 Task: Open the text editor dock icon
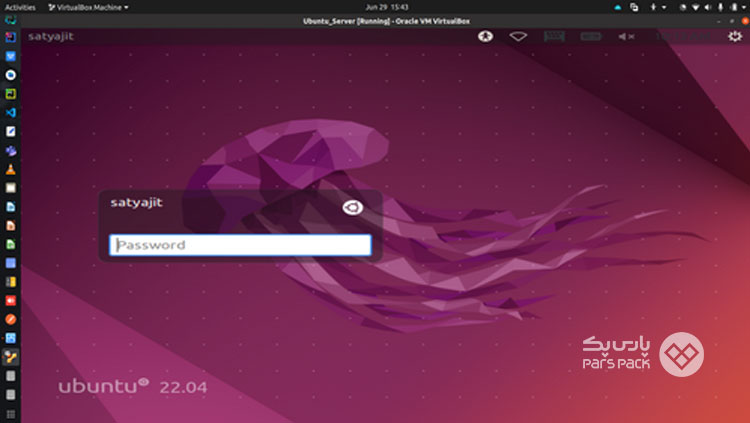(11, 131)
